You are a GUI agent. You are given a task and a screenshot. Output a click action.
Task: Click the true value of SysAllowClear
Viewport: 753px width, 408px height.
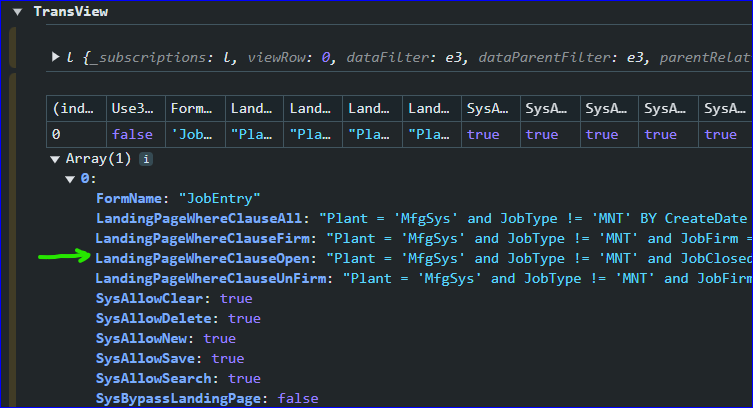pos(236,299)
